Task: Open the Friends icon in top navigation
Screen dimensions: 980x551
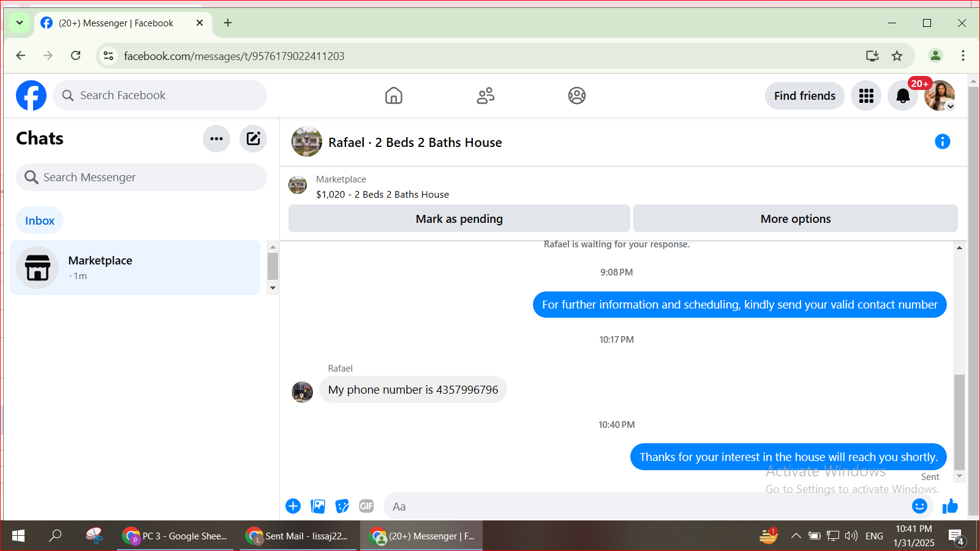Action: 486,96
